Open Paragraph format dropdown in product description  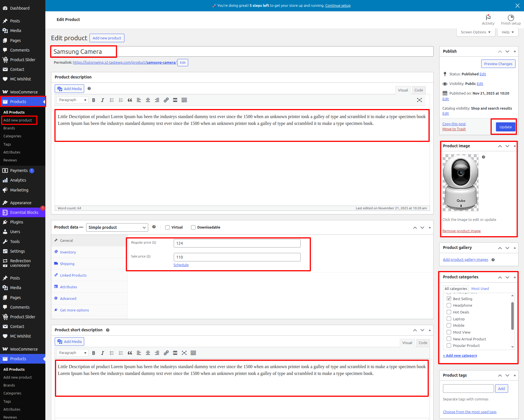tap(72, 100)
